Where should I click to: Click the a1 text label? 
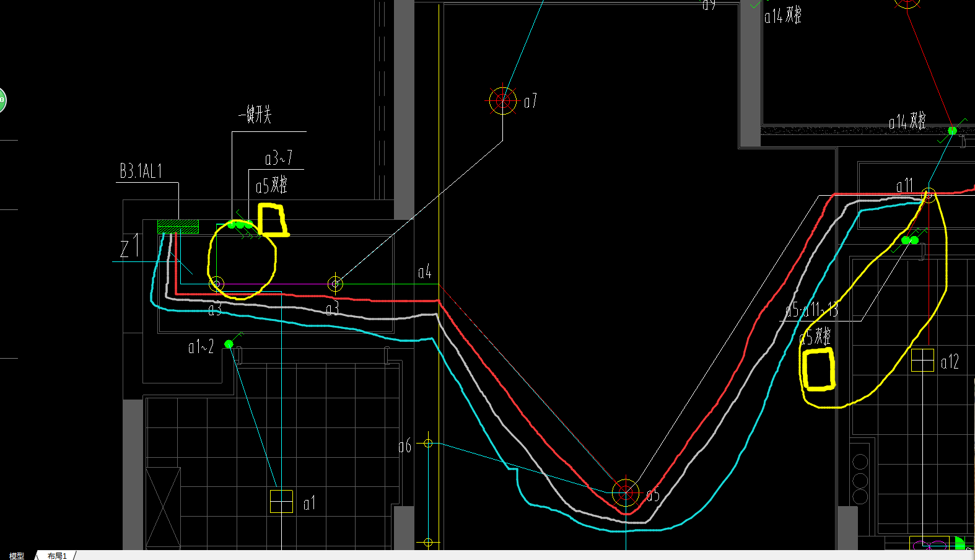click(x=309, y=503)
